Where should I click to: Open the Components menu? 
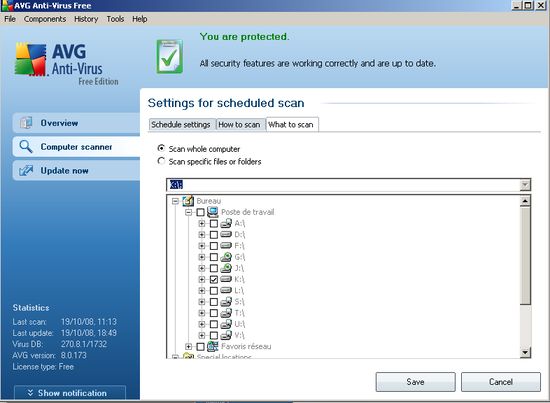click(x=45, y=19)
